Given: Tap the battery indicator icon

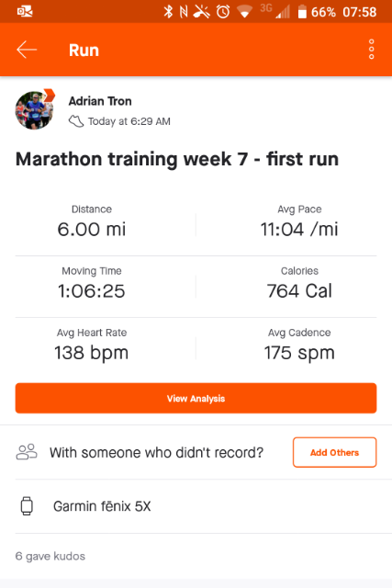Looking at the screenshot, I should (302, 12).
